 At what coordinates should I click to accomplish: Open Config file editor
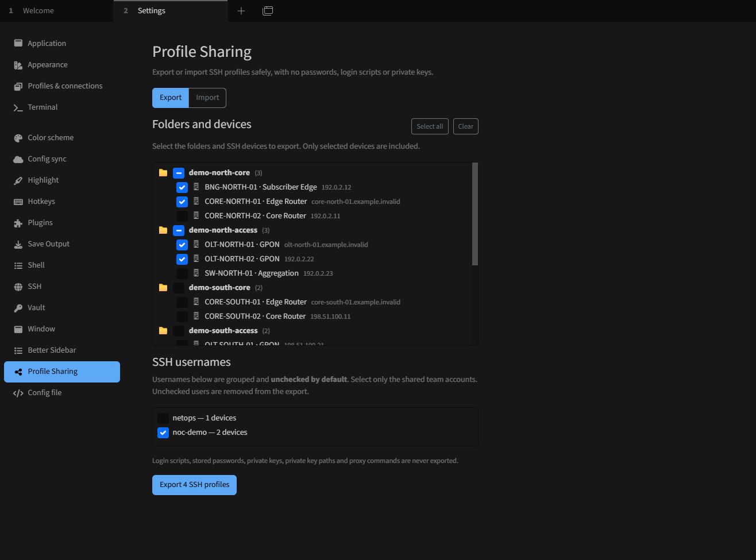(62, 392)
